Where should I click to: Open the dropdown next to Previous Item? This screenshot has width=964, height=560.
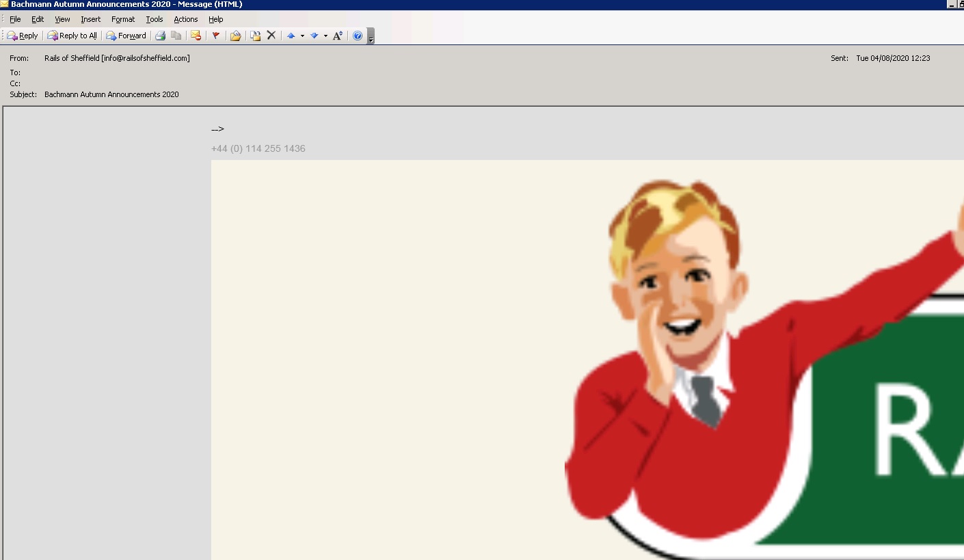pyautogui.click(x=302, y=36)
